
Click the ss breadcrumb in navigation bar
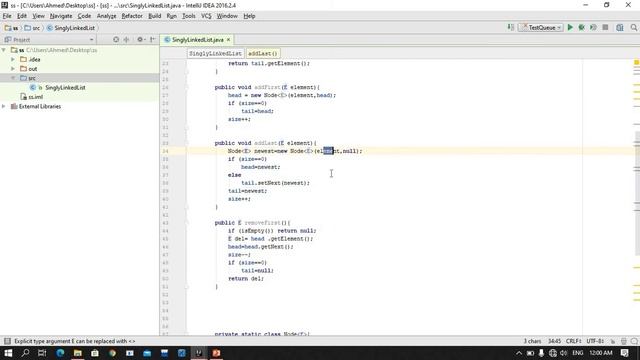click(x=12, y=28)
